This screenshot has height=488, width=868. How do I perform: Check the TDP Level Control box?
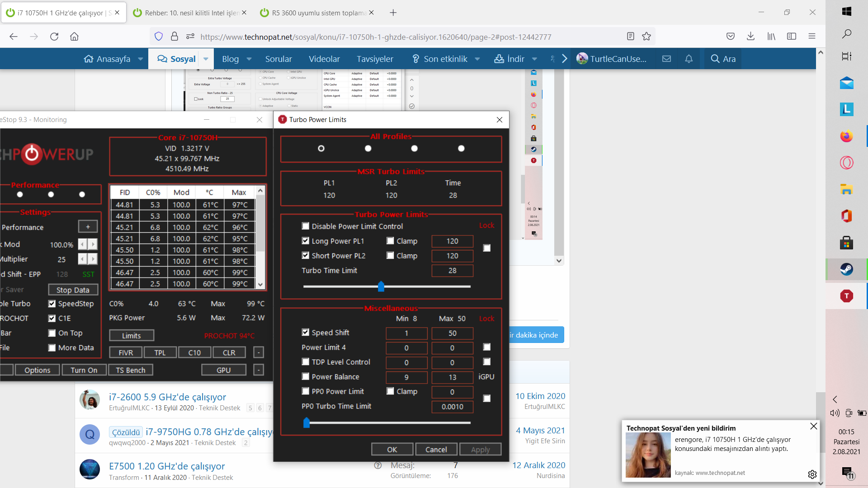click(306, 362)
